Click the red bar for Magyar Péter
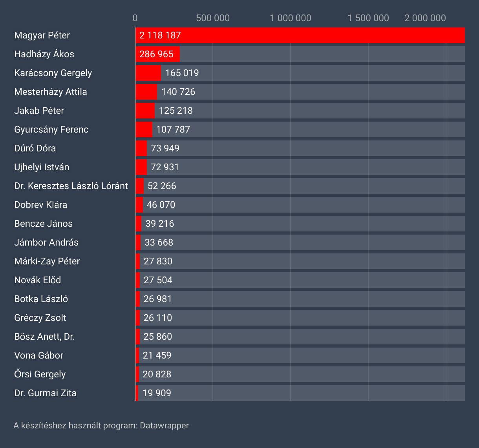 300,35
